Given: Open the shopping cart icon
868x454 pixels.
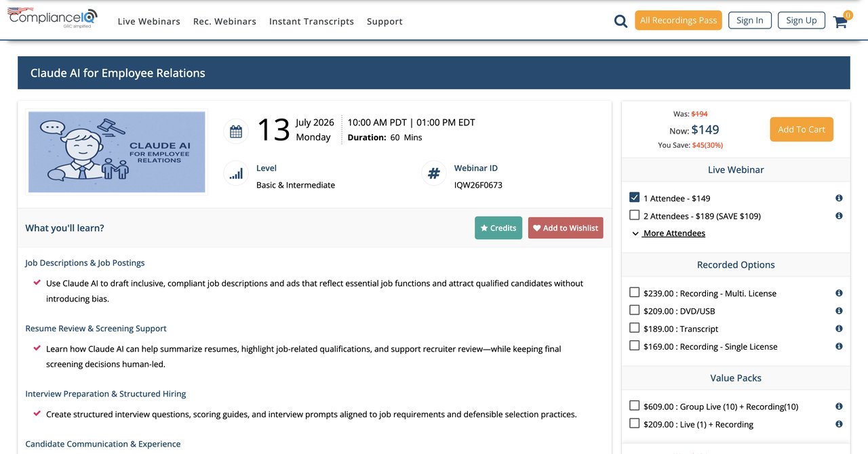Looking at the screenshot, I should tap(841, 20).
